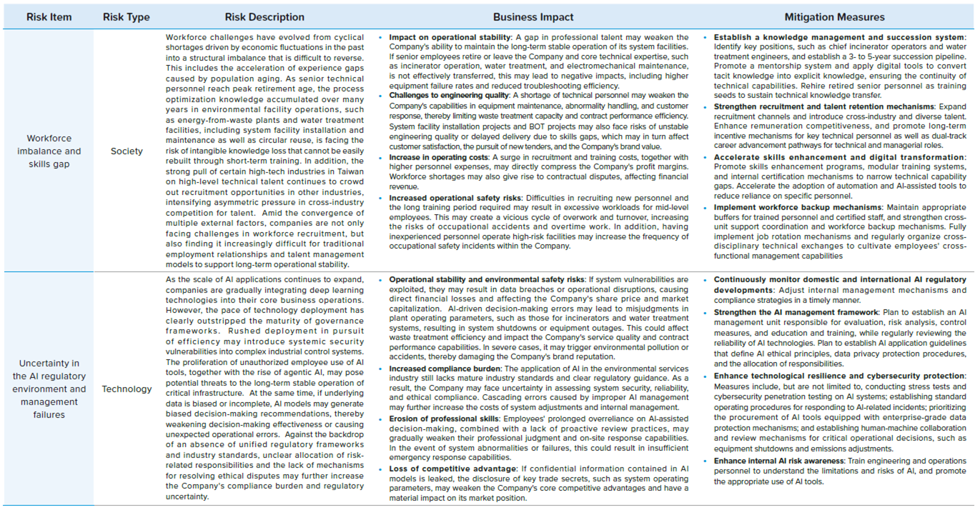Click the Technology risk type cell
The width and height of the screenshot is (980, 510).
pos(127,389)
